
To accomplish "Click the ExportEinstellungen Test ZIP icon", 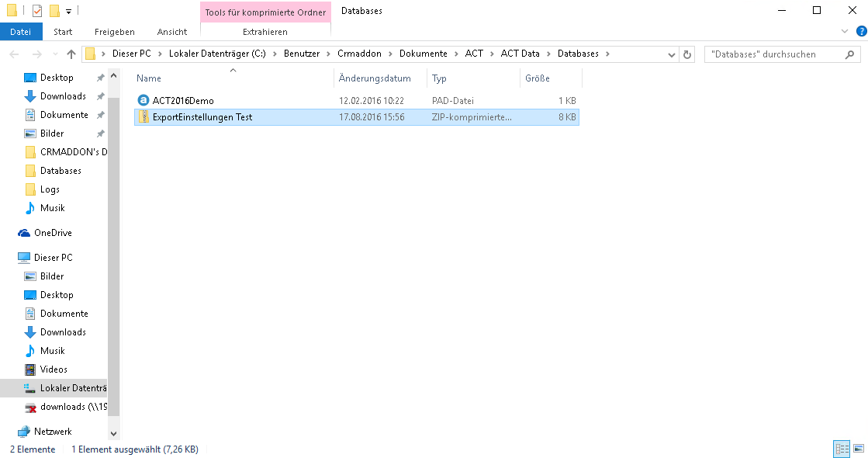I will tap(144, 117).
